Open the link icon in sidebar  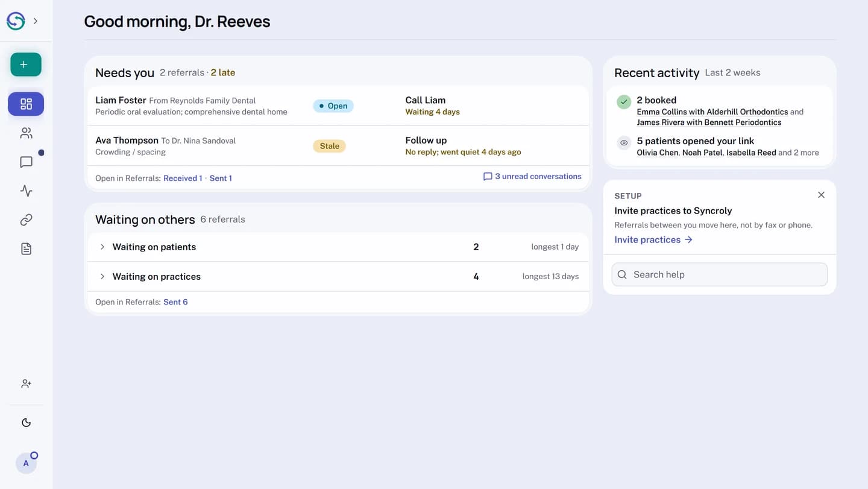(26, 219)
